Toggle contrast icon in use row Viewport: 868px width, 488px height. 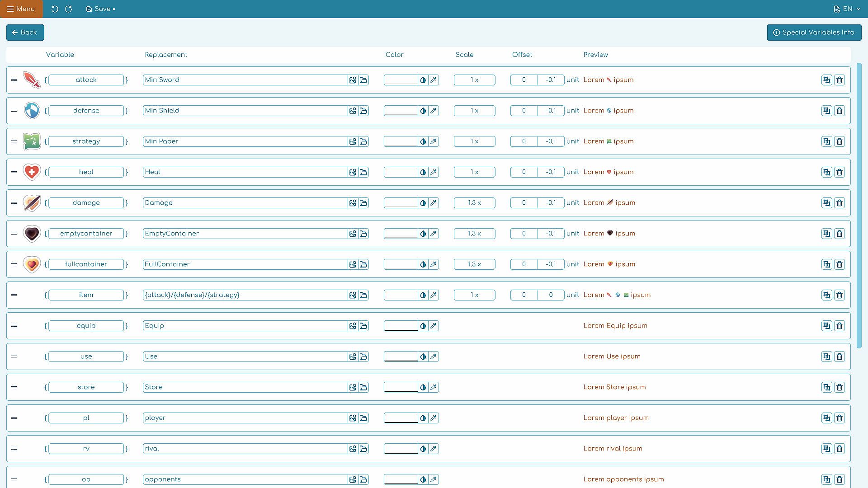[423, 357]
